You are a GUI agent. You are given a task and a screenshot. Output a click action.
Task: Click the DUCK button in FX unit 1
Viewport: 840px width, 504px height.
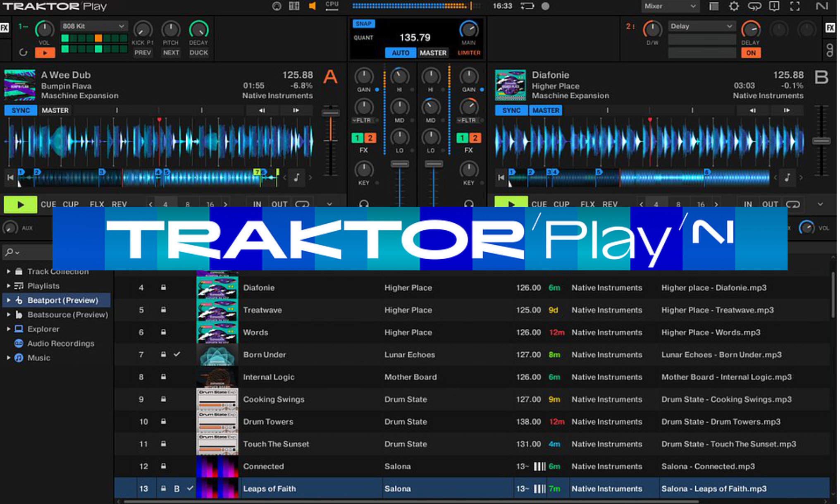pos(198,53)
